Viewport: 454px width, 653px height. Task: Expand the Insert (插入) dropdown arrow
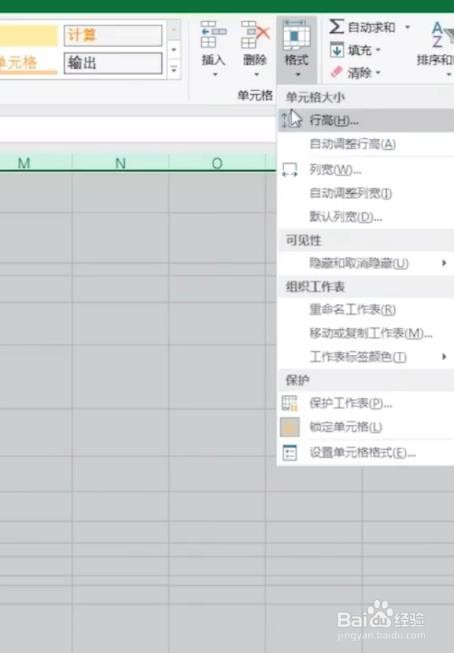click(215, 75)
